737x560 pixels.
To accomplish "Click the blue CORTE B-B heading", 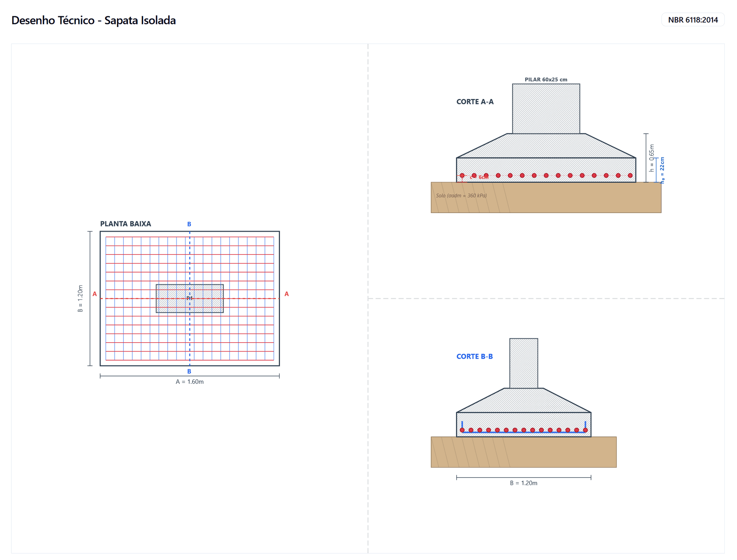I will [x=474, y=356].
